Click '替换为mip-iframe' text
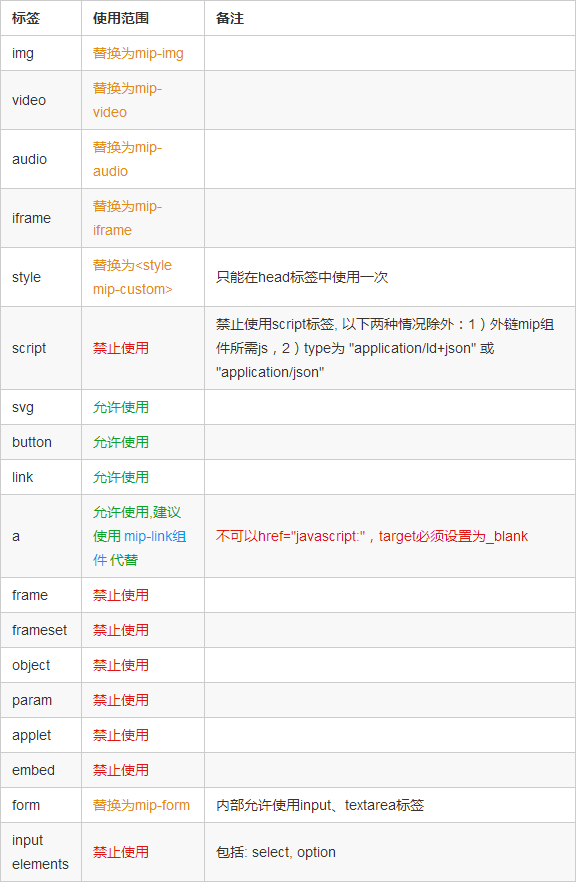576x882 pixels. 127,218
